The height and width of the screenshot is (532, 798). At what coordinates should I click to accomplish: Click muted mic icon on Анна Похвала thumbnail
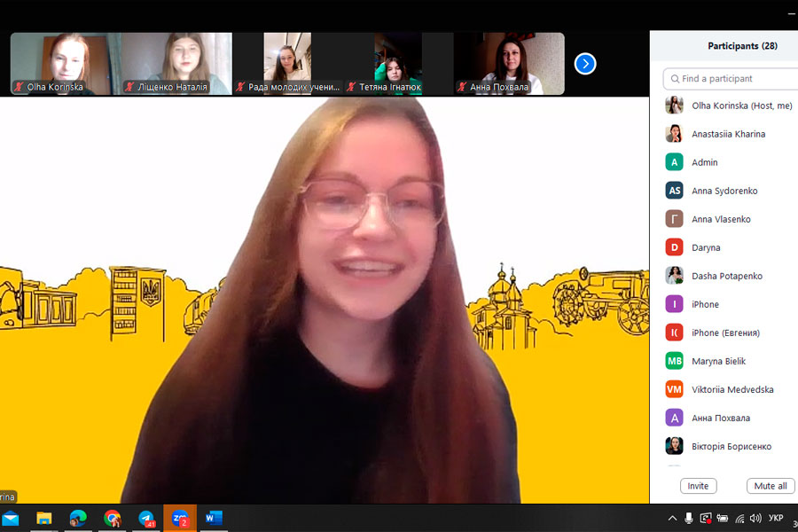[x=462, y=87]
